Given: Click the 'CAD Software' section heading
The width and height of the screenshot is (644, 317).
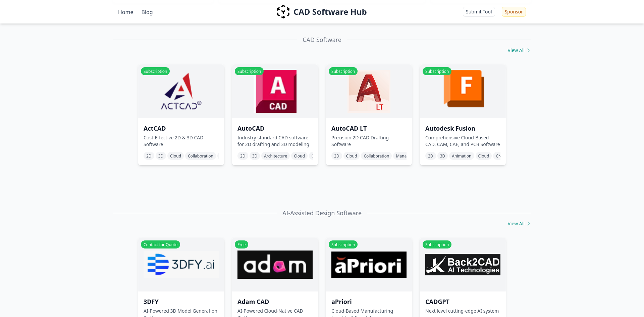Looking at the screenshot, I should click(x=322, y=40).
